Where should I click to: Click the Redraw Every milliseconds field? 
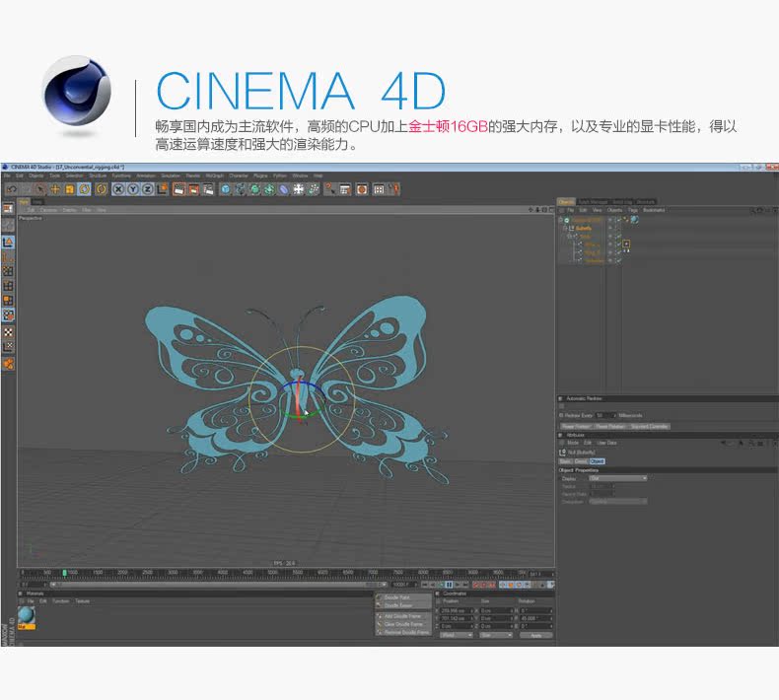coord(604,415)
